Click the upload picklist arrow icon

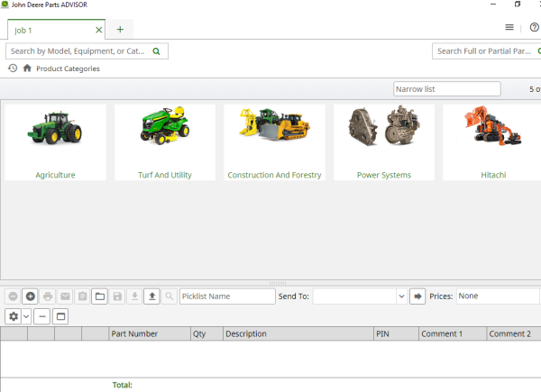click(x=152, y=296)
